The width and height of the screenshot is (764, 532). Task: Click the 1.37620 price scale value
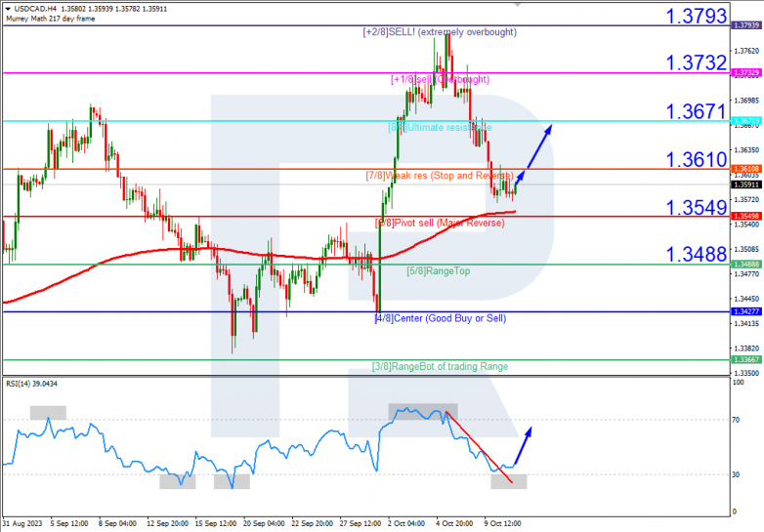747,51
